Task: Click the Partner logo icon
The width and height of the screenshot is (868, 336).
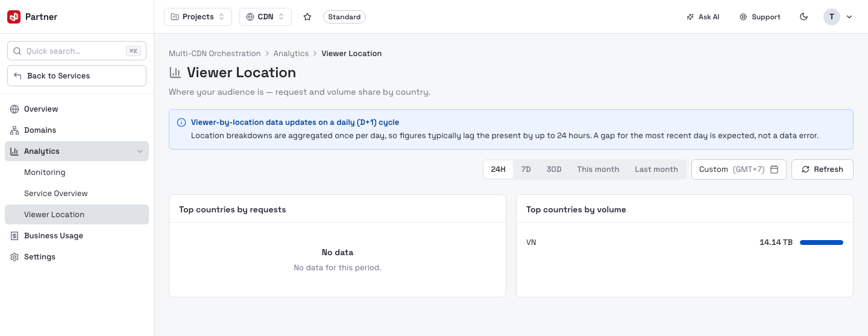Action: (14, 17)
